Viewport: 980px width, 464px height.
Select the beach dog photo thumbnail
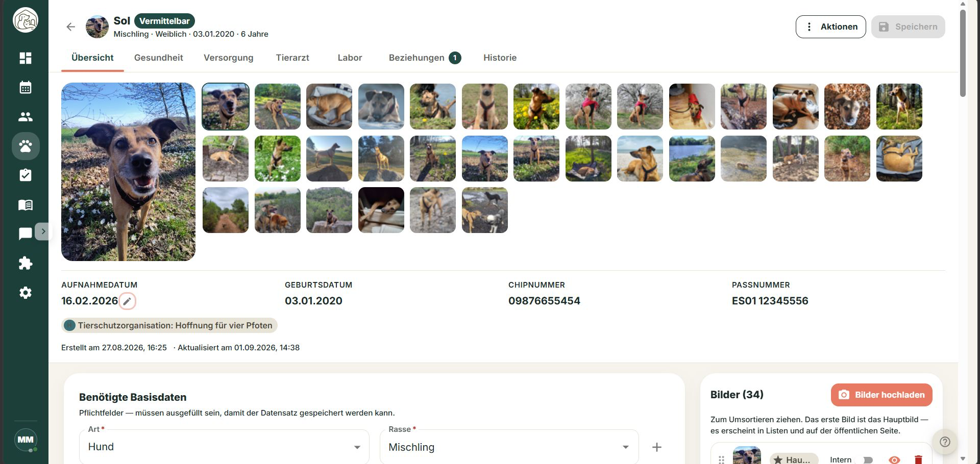click(640, 159)
